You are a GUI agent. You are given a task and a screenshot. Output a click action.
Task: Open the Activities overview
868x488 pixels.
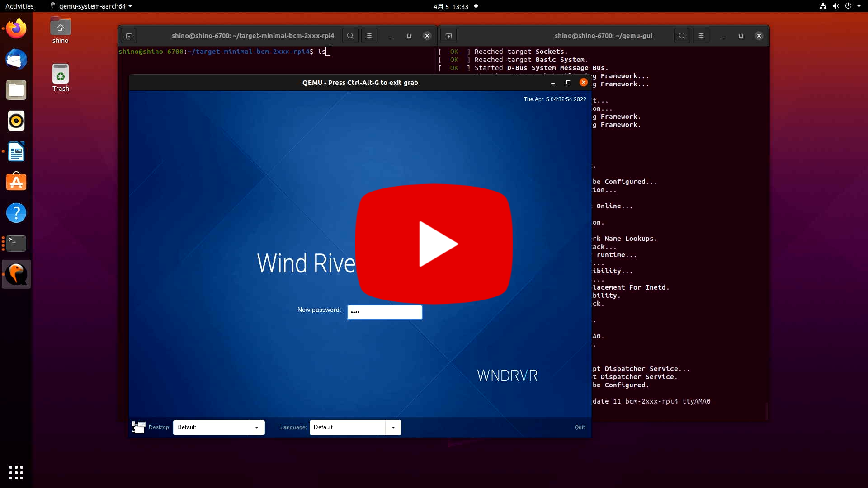(19, 6)
